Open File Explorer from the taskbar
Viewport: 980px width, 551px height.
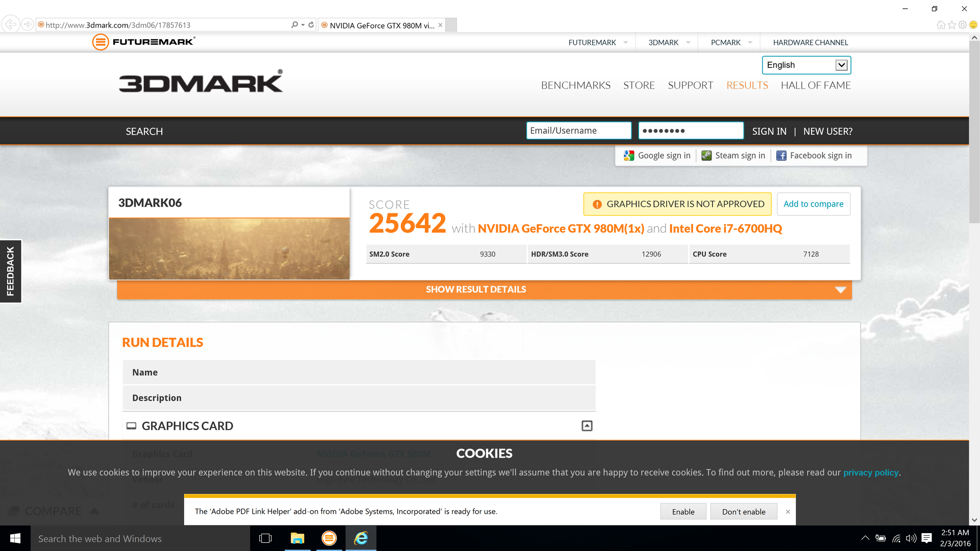coord(297,538)
